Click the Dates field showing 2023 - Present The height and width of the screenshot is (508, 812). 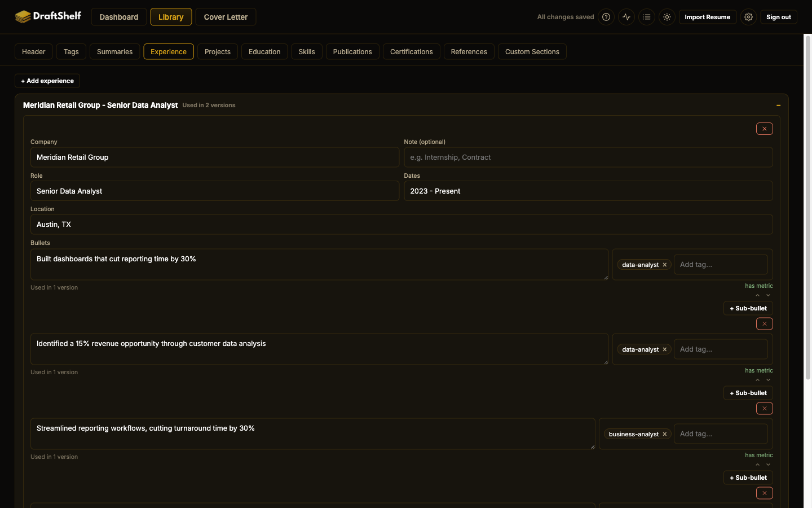588,191
